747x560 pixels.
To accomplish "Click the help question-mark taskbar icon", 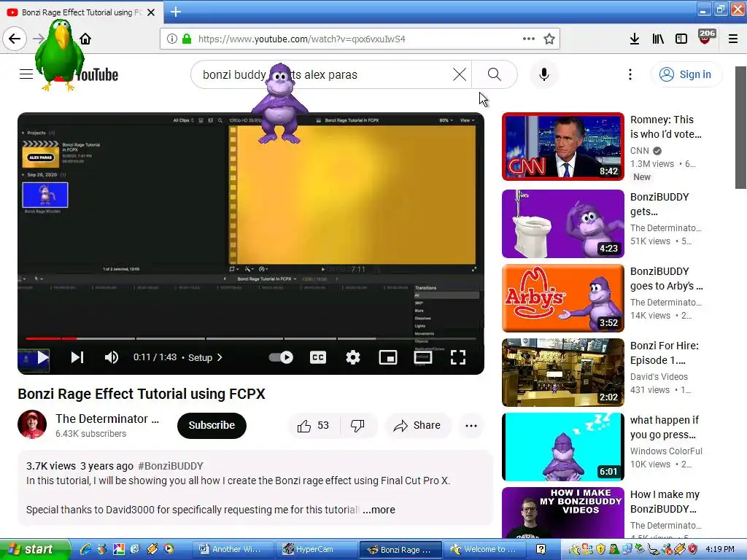I will tap(541, 549).
